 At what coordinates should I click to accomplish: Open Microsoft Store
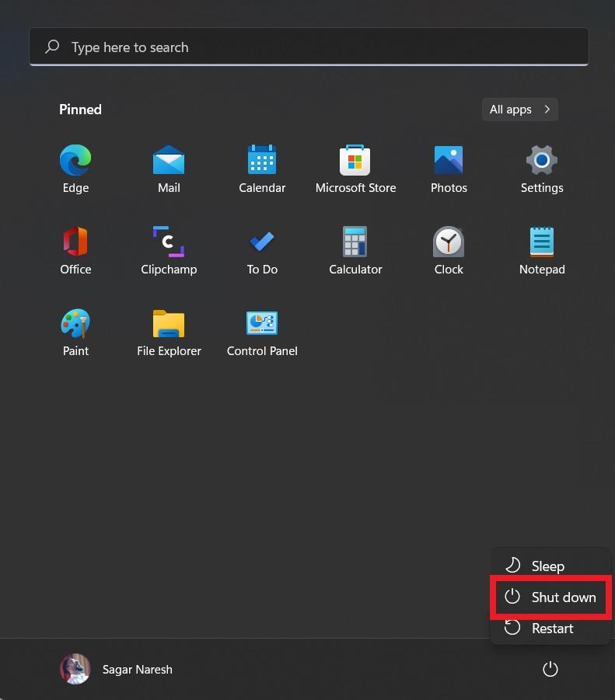pyautogui.click(x=355, y=169)
